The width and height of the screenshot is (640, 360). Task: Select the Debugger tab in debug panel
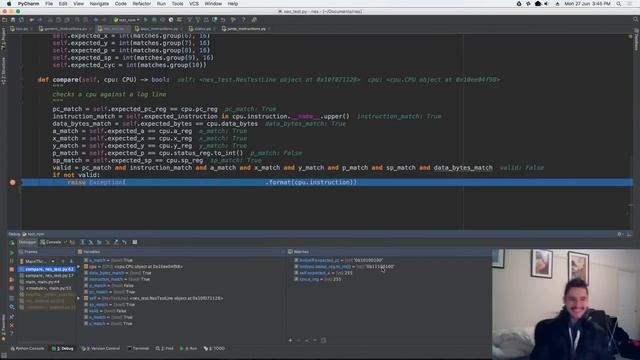[27, 242]
